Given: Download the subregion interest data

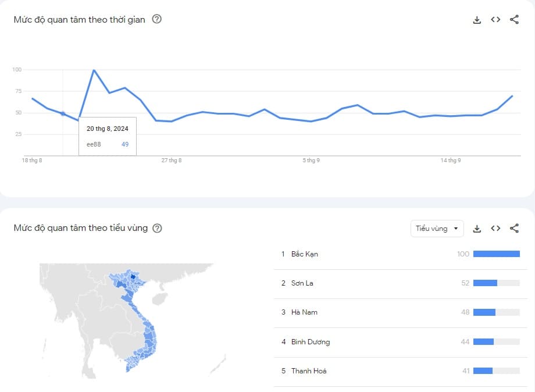Looking at the screenshot, I should [477, 229].
